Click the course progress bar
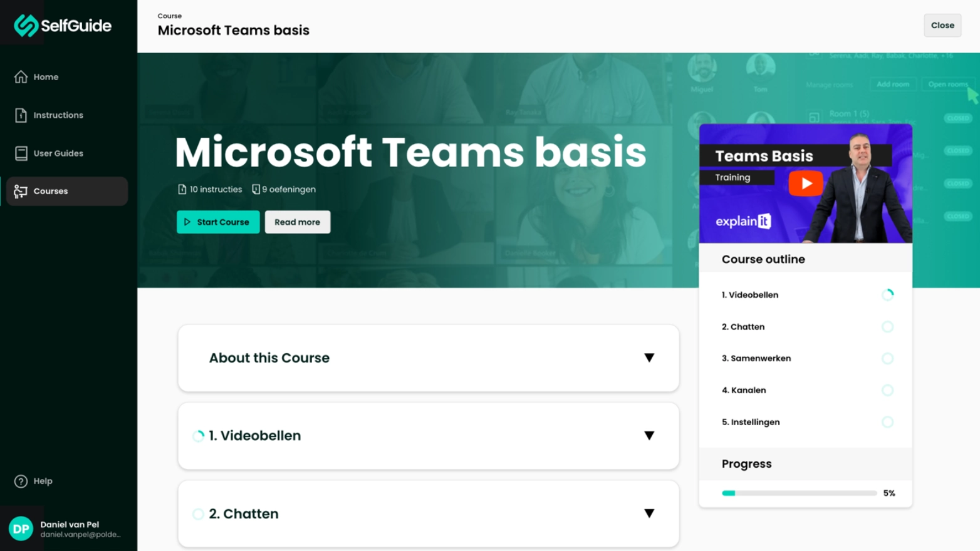This screenshot has height=551, width=980. 800,493
